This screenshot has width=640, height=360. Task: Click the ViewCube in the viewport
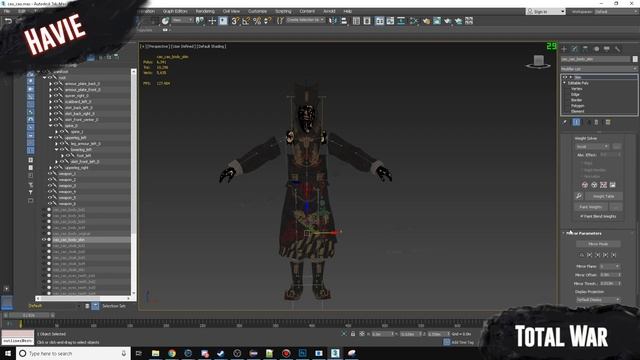[x=538, y=62]
